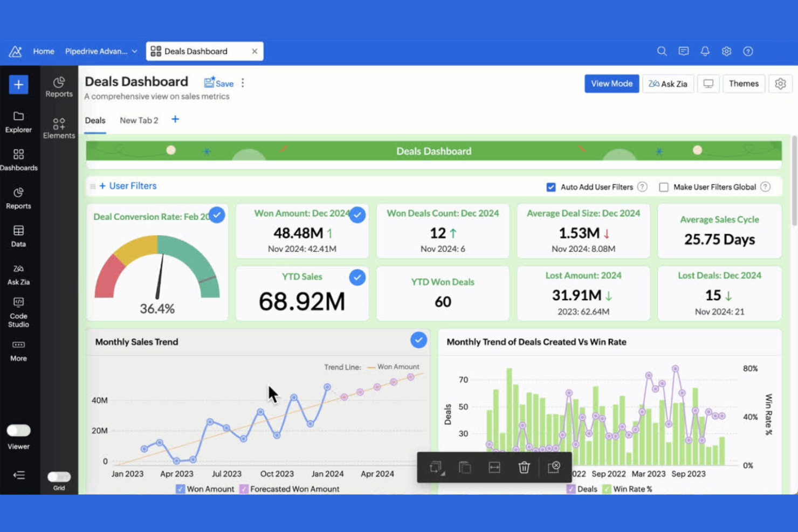The height and width of the screenshot is (532, 798).
Task: Open the notifications bell
Action: (705, 51)
